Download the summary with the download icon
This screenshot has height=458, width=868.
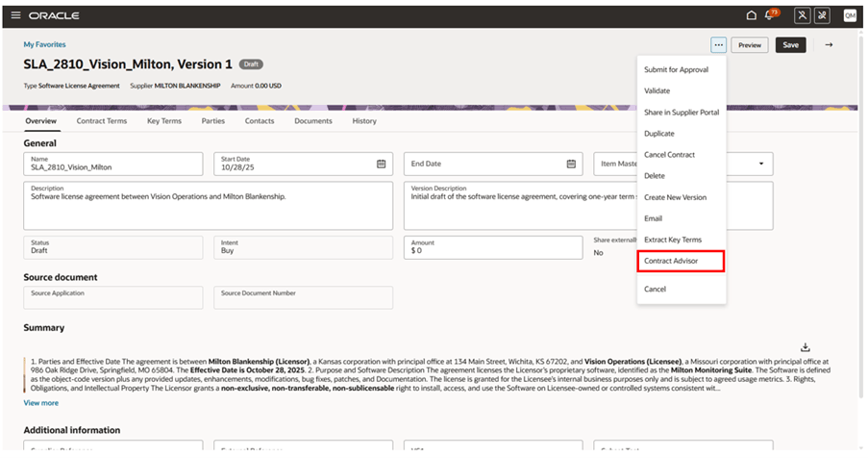coord(806,347)
